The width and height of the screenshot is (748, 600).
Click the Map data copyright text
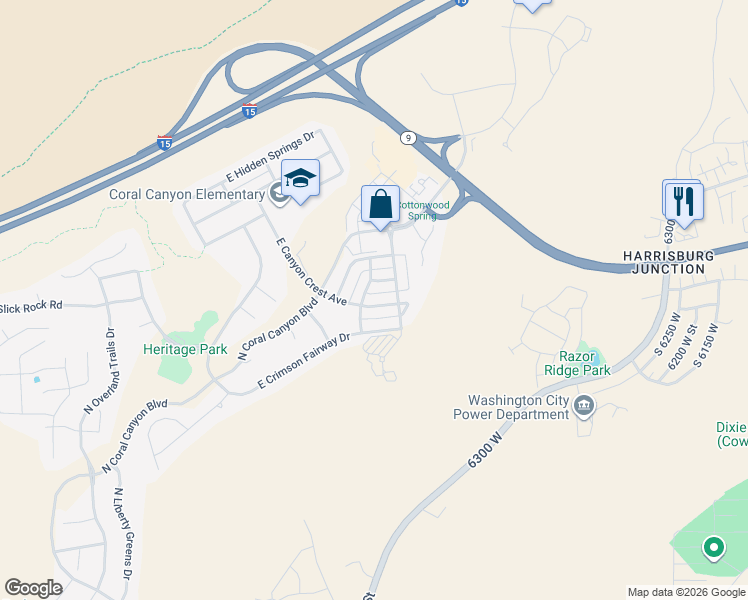pos(686,593)
